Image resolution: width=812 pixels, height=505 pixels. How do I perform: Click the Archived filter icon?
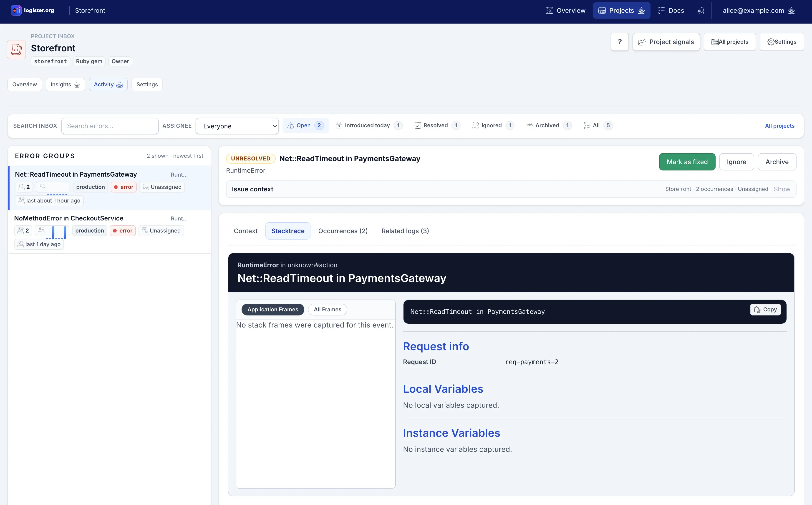pyautogui.click(x=529, y=125)
